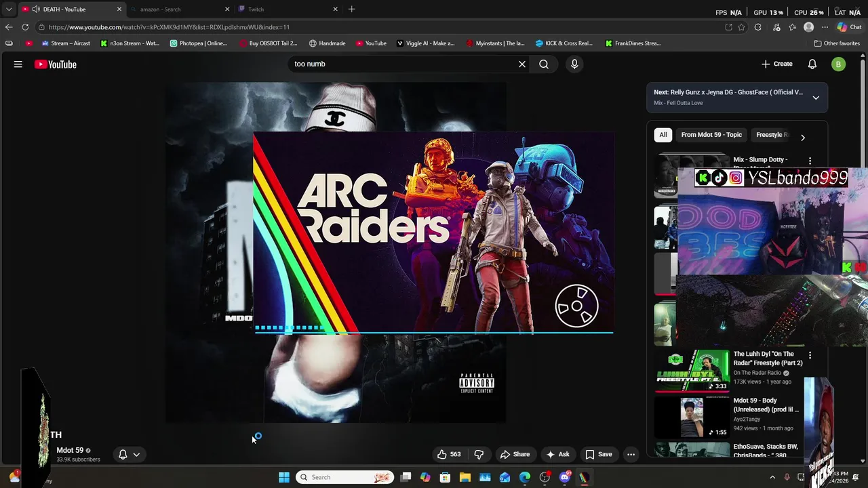Image resolution: width=868 pixels, height=488 pixels.
Task: Close the amazon Search tab
Action: point(227,9)
